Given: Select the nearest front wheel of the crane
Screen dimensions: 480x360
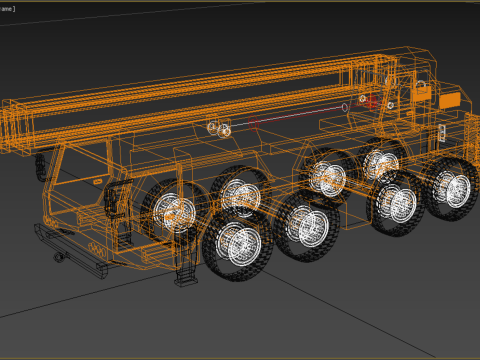Looking at the screenshot, I should coord(238,244).
